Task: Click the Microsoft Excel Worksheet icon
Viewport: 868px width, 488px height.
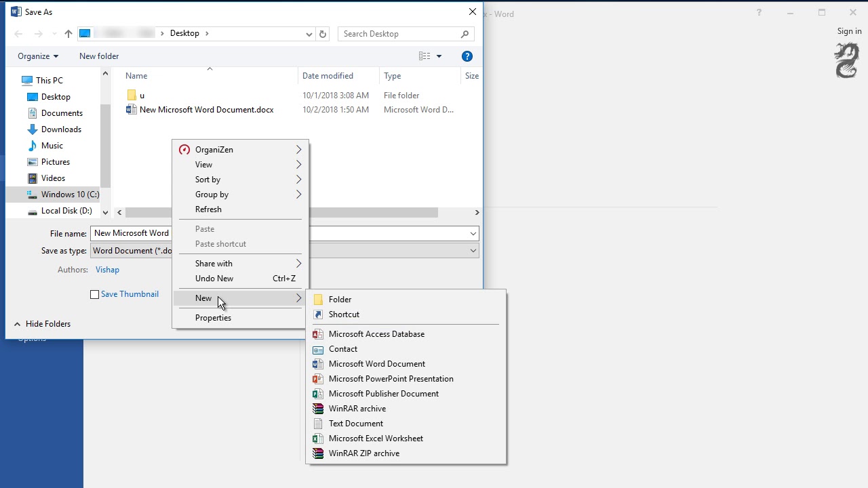Action: [318, 439]
